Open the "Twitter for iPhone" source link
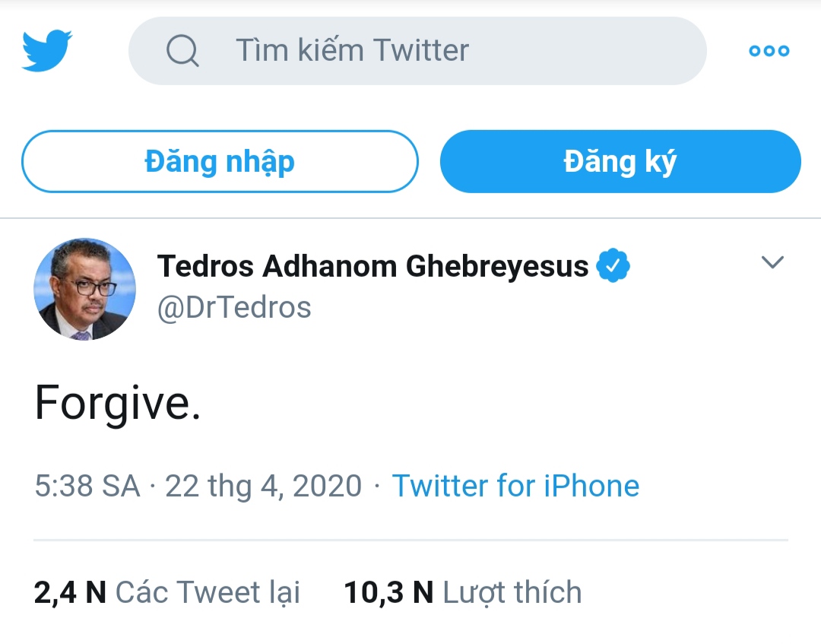This screenshot has height=644, width=821. 515,486
